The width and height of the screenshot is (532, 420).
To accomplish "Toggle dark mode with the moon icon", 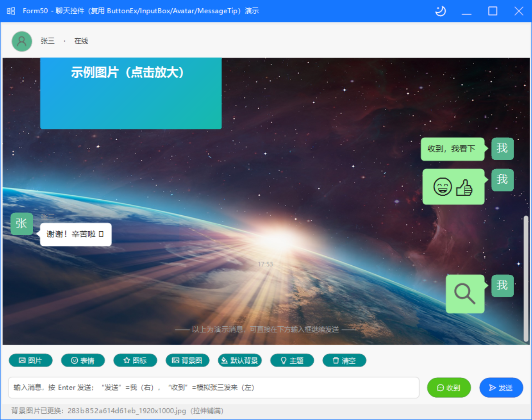I will coord(441,11).
